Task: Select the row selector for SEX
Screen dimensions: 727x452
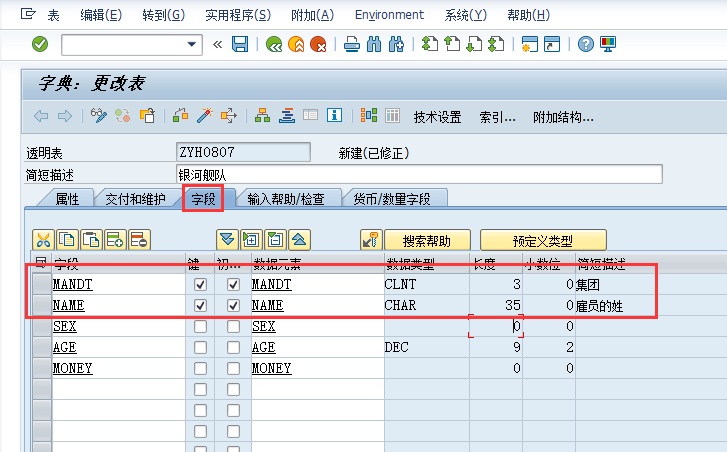Action: [x=42, y=326]
